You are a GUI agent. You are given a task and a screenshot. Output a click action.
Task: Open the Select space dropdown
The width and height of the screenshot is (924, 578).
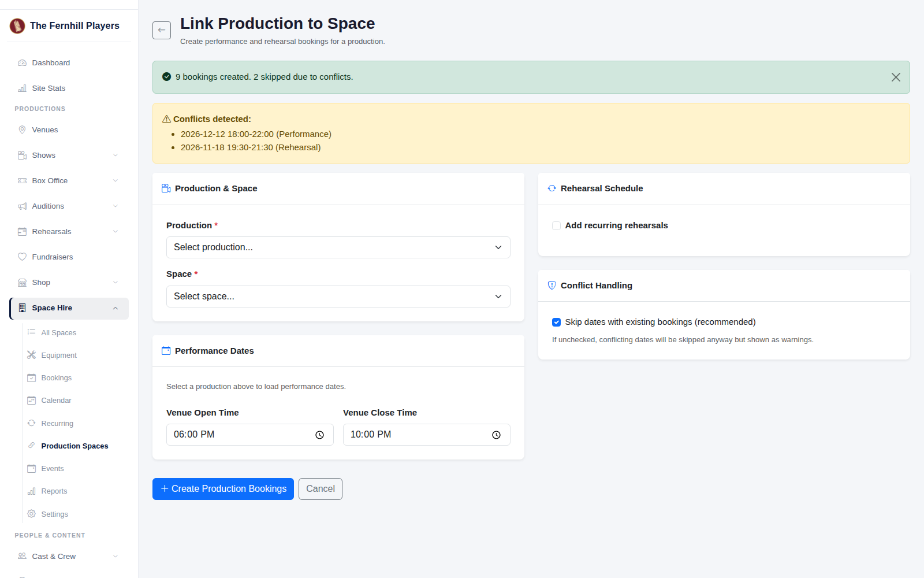pyautogui.click(x=338, y=297)
